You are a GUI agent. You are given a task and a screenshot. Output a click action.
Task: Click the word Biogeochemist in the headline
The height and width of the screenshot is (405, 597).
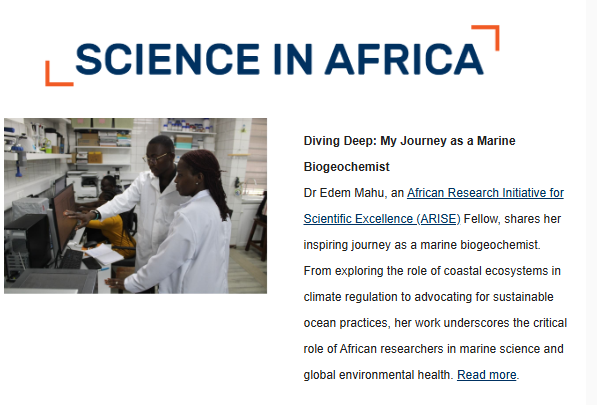click(x=346, y=167)
